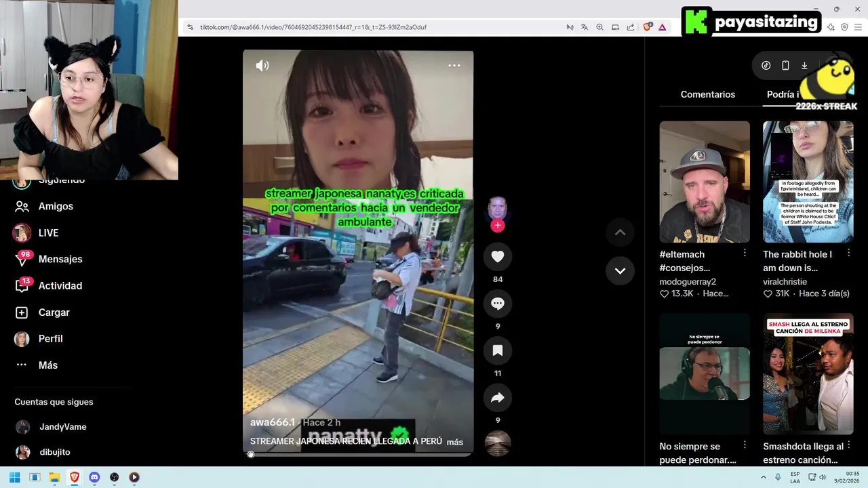
Task: Click the tiktok.com address bar URL
Action: tap(313, 27)
